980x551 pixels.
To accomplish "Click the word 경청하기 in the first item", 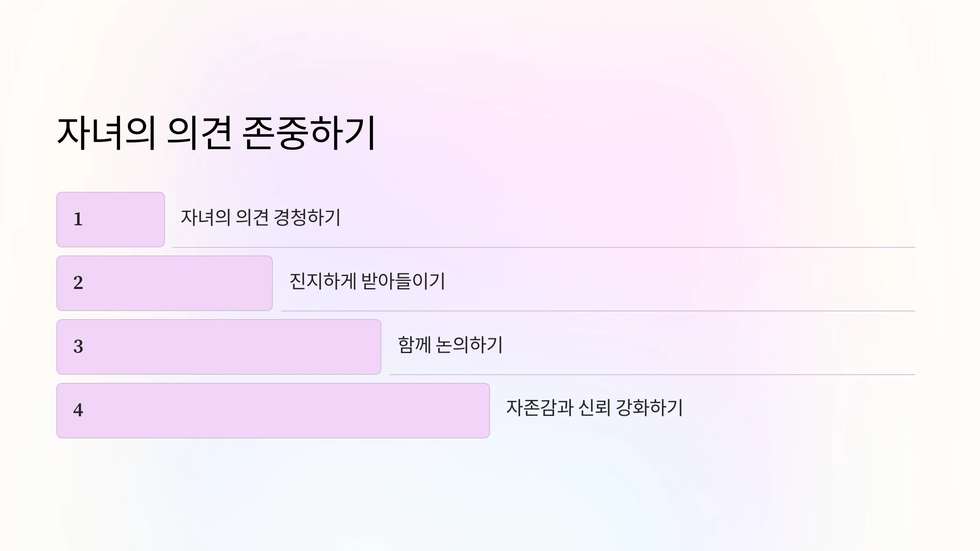I will [x=307, y=218].
